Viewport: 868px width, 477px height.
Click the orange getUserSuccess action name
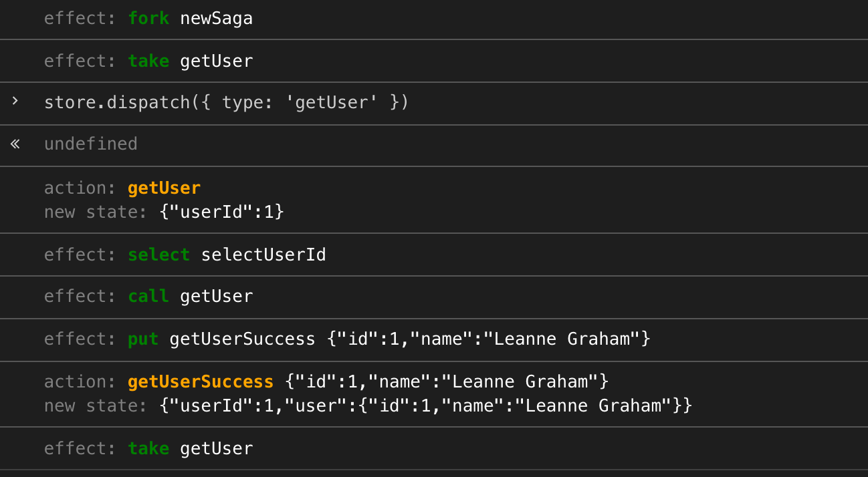[201, 381]
